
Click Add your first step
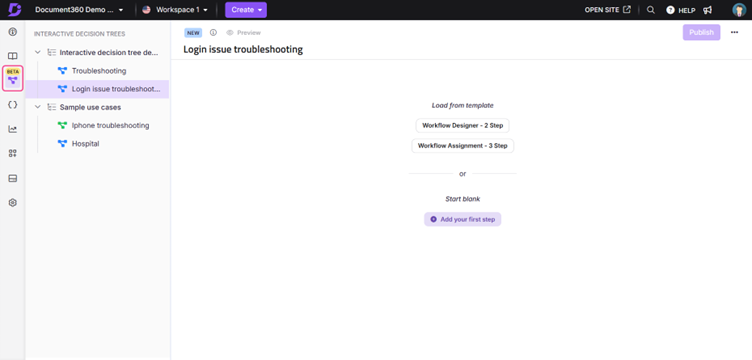(x=462, y=219)
